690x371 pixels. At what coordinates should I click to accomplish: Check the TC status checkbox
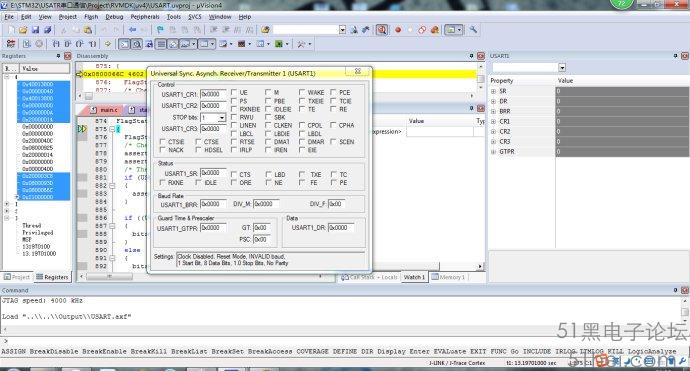(334, 174)
